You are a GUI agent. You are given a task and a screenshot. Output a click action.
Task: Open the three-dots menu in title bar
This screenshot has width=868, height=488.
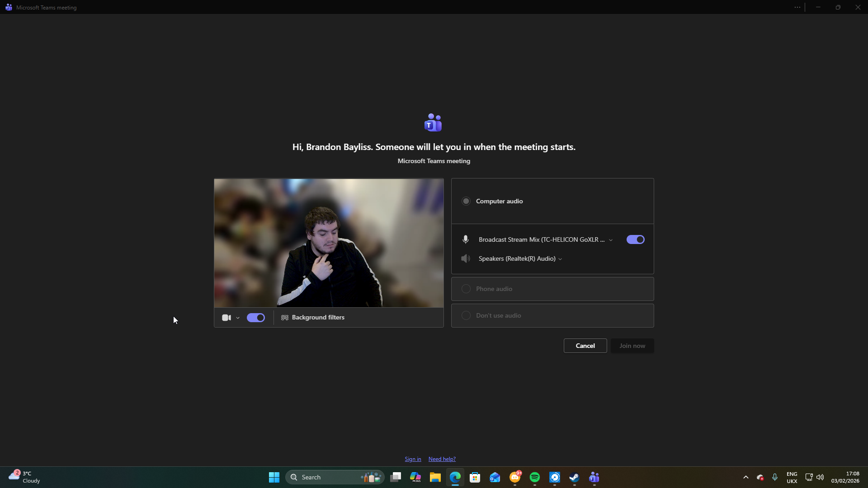[x=797, y=7]
